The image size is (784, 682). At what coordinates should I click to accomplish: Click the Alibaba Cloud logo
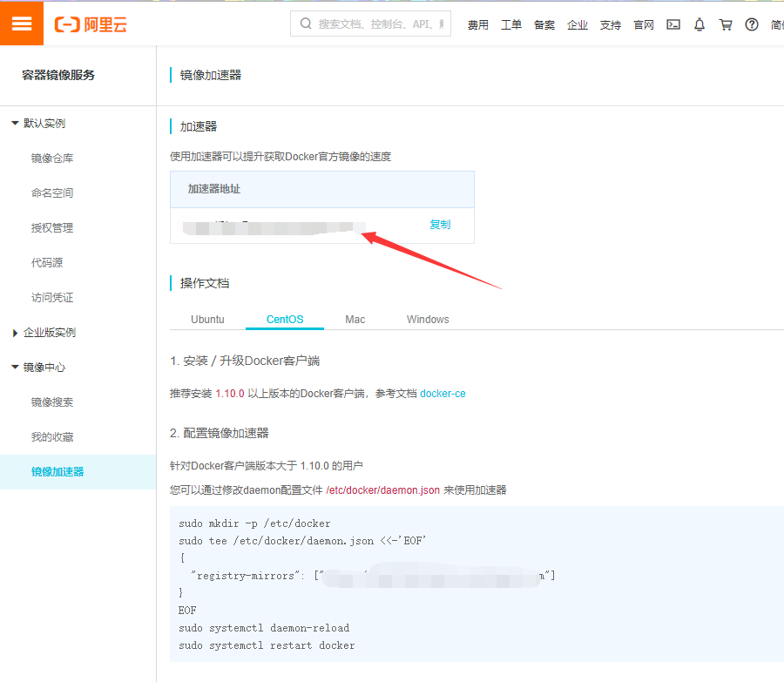91,24
